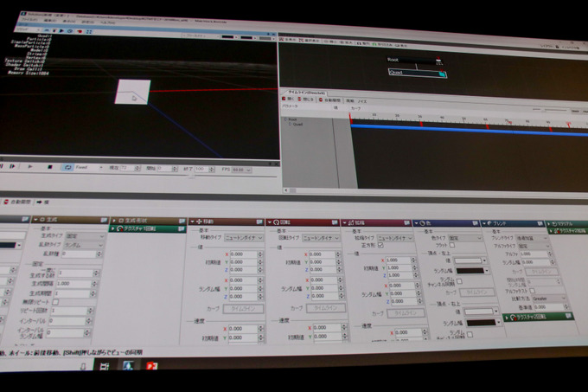Click the comment icon on 生成 panel header

tap(103, 221)
